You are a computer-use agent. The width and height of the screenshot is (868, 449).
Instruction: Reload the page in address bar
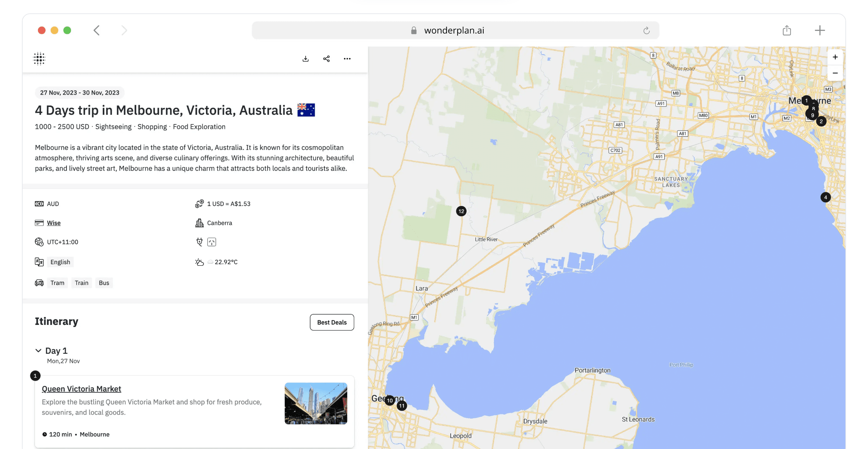click(x=646, y=31)
